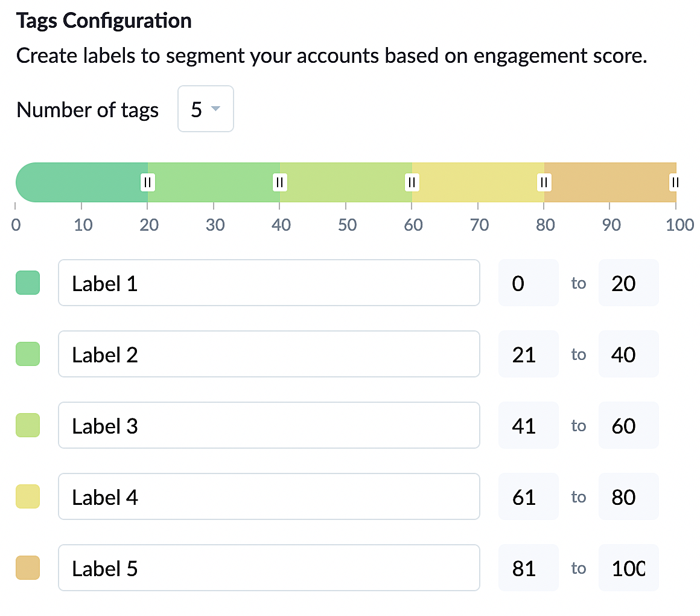The height and width of the screenshot is (616, 700).
Task: Select the Label 4 name field
Action: click(269, 496)
